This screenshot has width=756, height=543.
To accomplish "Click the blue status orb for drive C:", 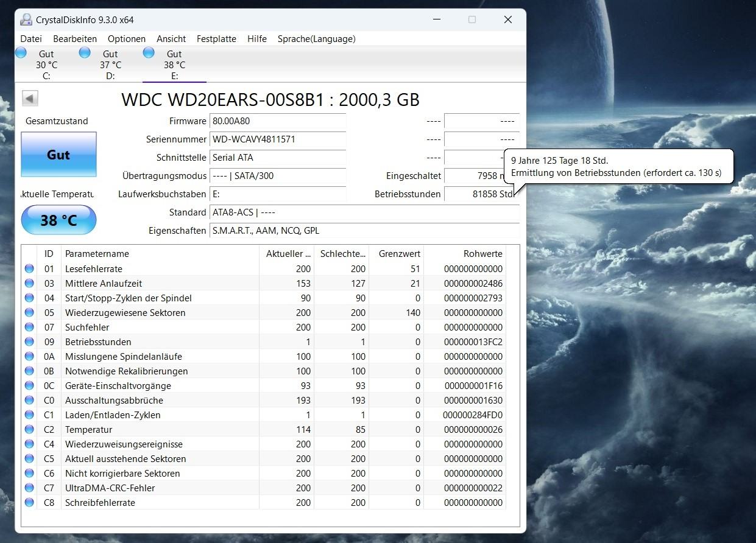I will pos(21,53).
